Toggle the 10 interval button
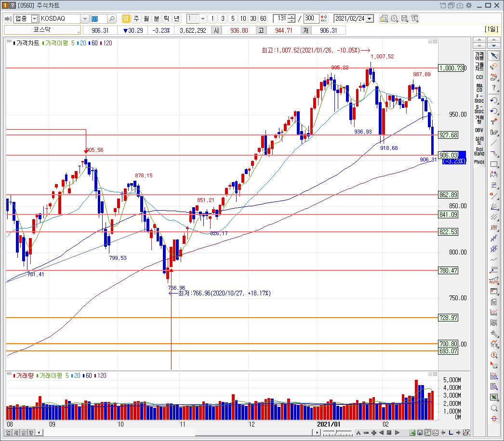504x441 pixels. pyautogui.click(x=243, y=19)
